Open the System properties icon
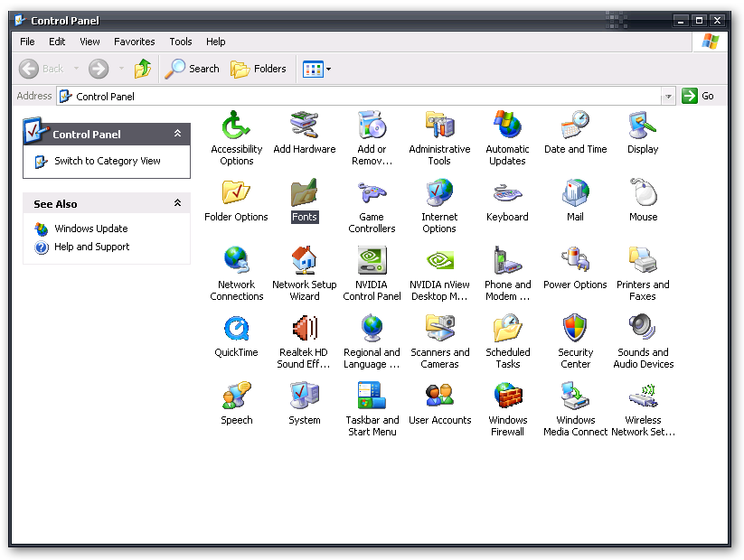 point(304,397)
